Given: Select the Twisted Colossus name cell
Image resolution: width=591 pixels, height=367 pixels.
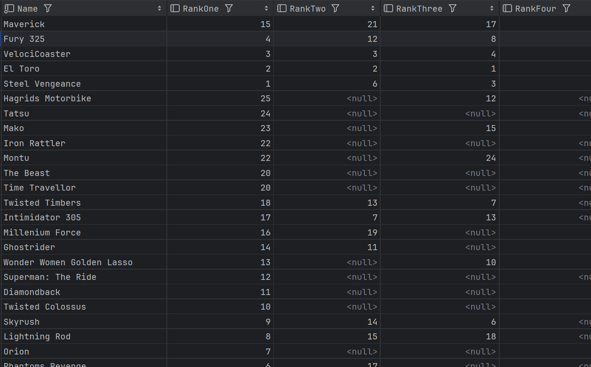Looking at the screenshot, I should (84, 307).
